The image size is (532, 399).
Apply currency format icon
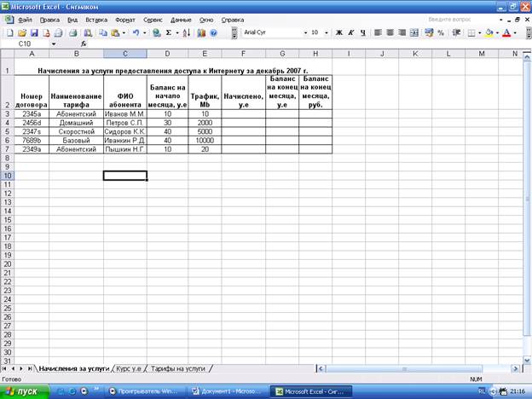coord(429,32)
